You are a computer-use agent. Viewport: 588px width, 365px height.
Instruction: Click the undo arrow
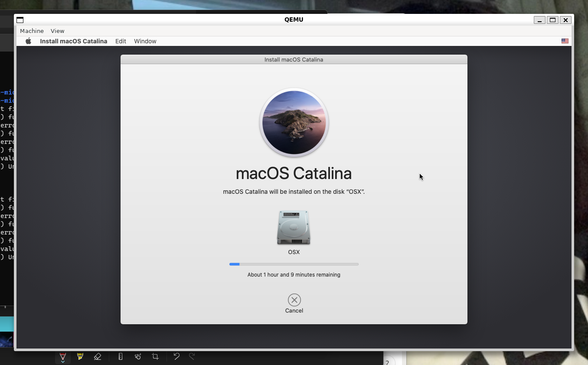tap(176, 356)
